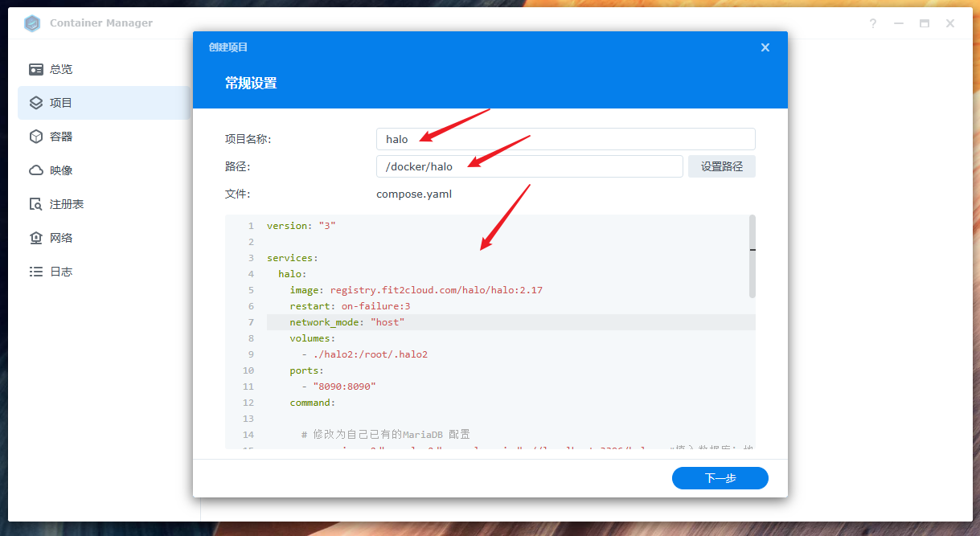Click the 下一步 next button
This screenshot has width=980, height=536.
pyautogui.click(x=720, y=478)
